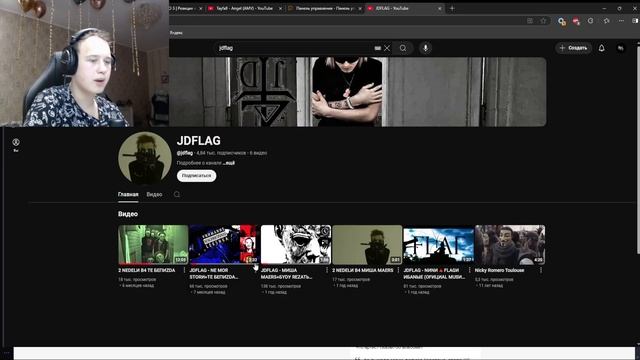Subscribe using the Подписаться button
The image size is (640, 360).
point(196,176)
